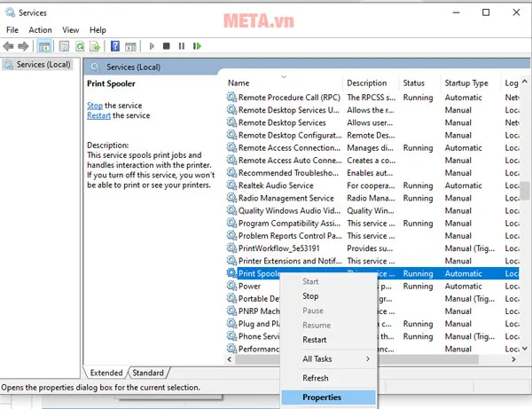Viewport: 532px width, 409px height.
Task: Click the Back arrow in the toolbar
Action: tap(9, 46)
